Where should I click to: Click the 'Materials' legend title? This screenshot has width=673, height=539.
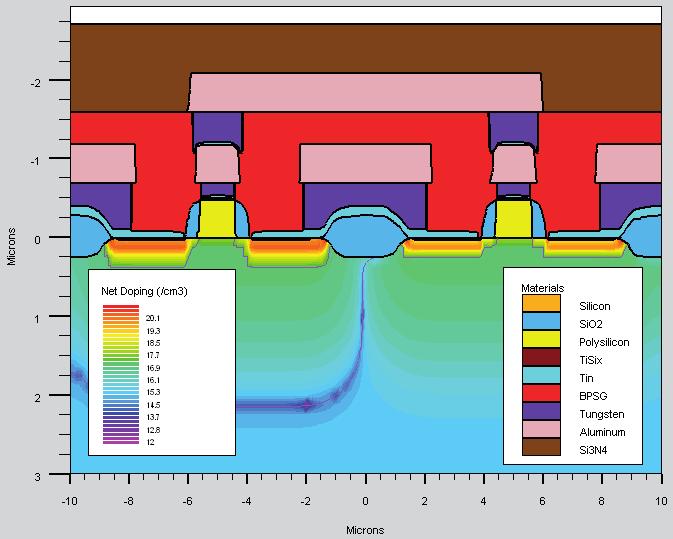point(543,288)
